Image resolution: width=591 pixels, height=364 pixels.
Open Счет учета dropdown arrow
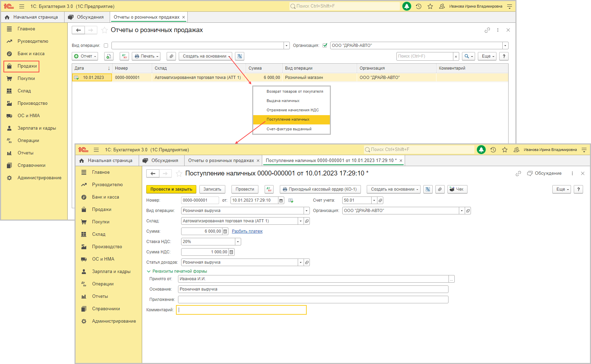(x=374, y=200)
